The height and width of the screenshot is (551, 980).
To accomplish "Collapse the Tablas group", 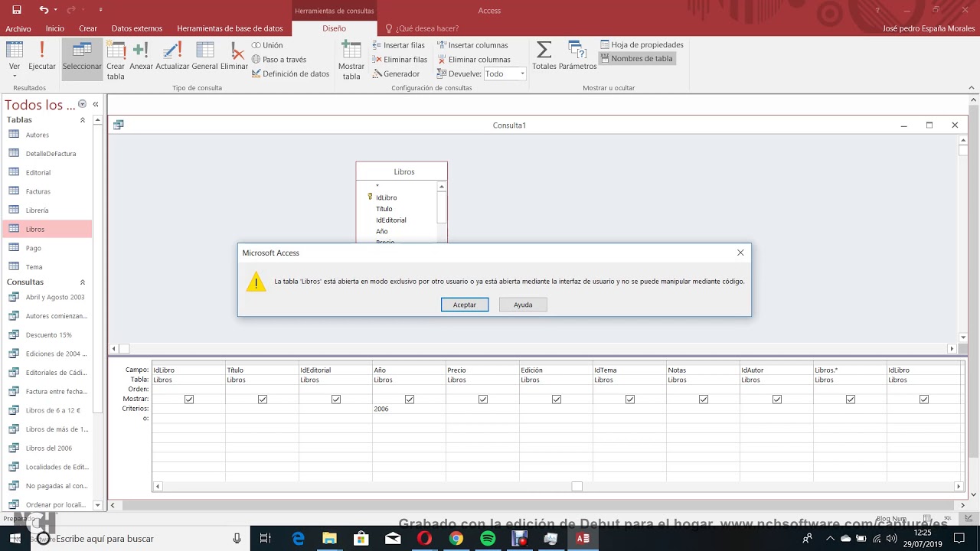I will [83, 120].
